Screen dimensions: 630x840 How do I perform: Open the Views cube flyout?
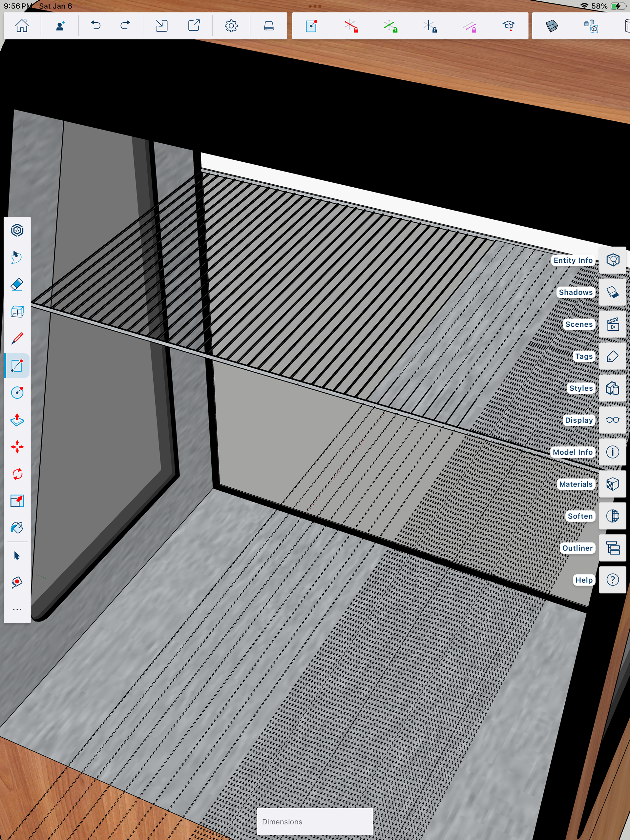[x=551, y=26]
